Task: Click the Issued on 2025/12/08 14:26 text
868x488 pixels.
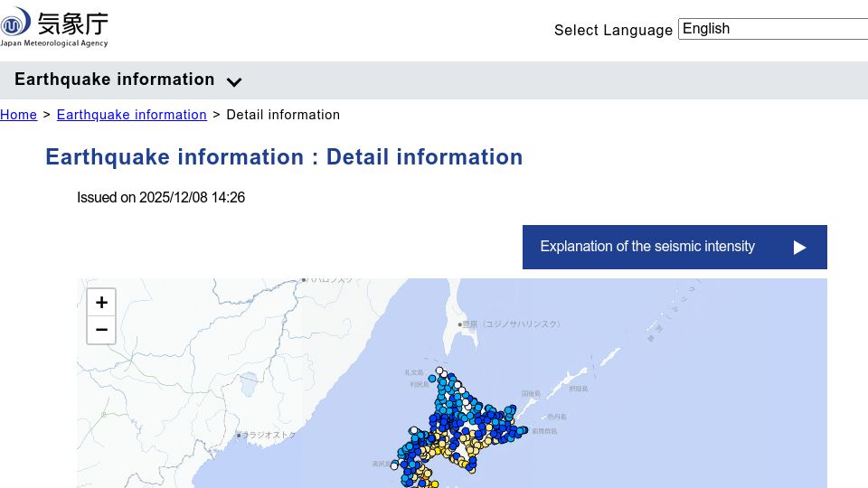Action: (161, 198)
